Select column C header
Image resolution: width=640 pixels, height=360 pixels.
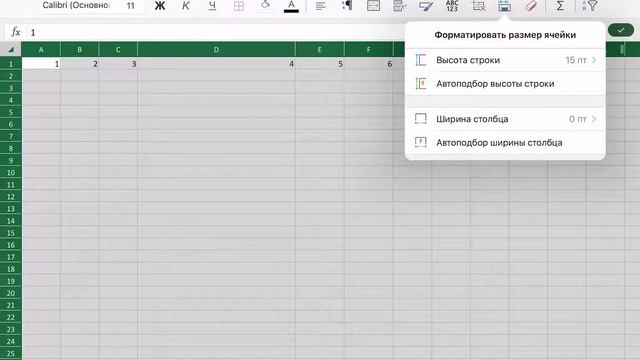coord(118,49)
